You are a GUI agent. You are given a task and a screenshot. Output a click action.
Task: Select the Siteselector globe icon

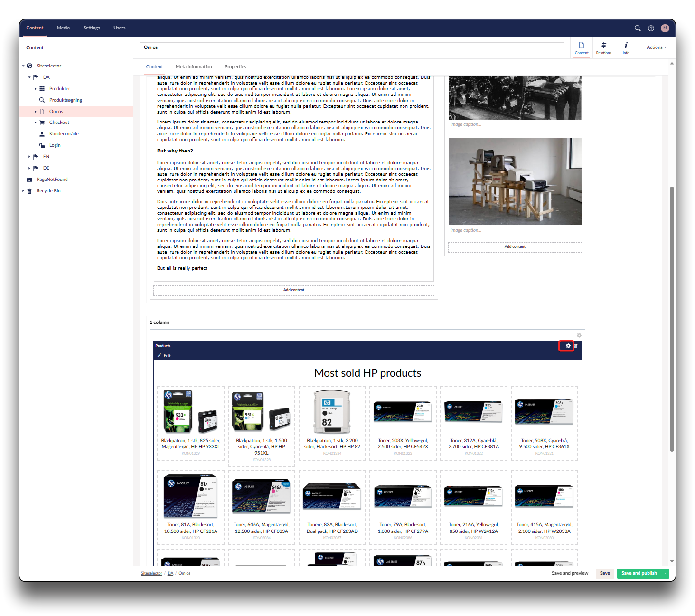(29, 66)
